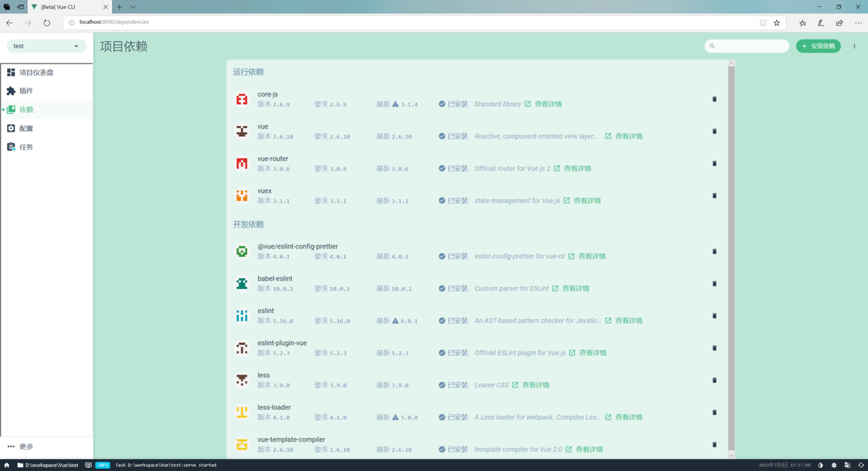Click the vuex row trash icon

tap(714, 196)
